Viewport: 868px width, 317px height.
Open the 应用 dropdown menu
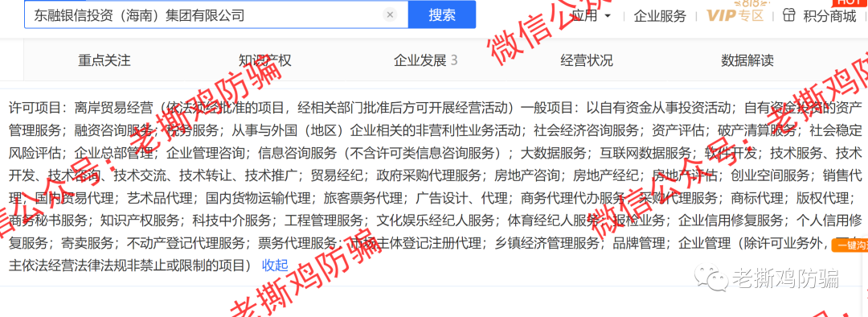592,15
